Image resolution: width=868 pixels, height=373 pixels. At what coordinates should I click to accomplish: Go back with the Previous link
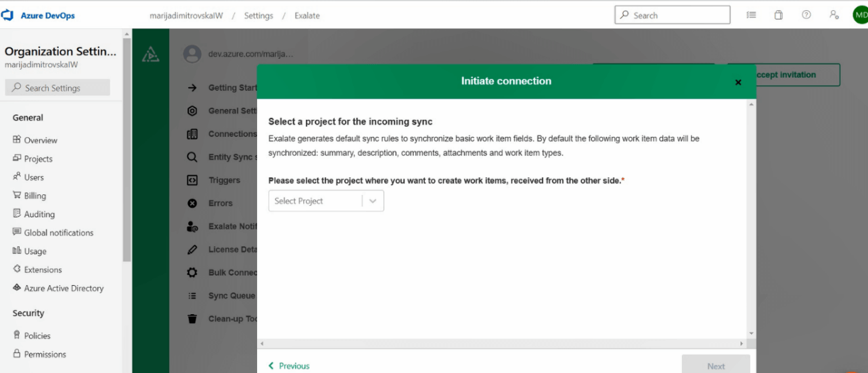click(x=289, y=366)
